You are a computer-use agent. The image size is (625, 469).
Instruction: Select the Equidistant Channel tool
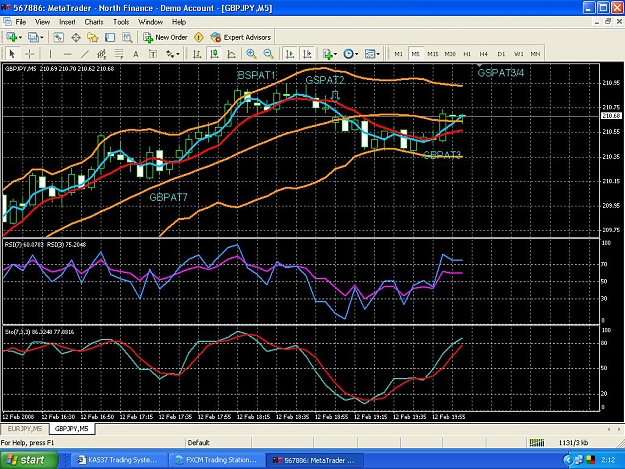click(102, 54)
